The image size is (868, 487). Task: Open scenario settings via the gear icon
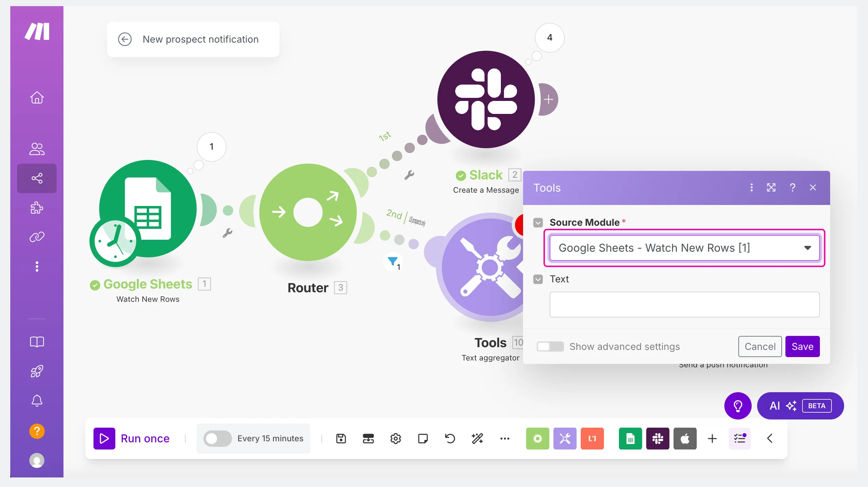pyautogui.click(x=395, y=438)
